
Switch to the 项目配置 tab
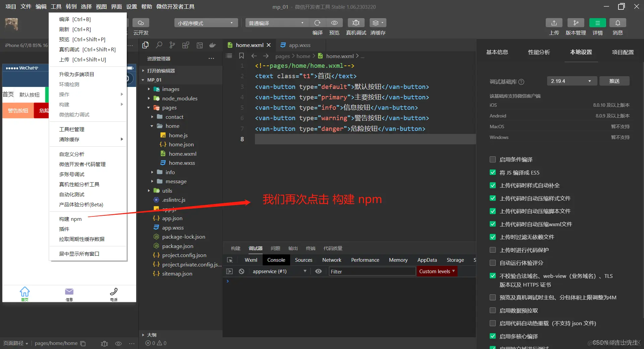623,52
